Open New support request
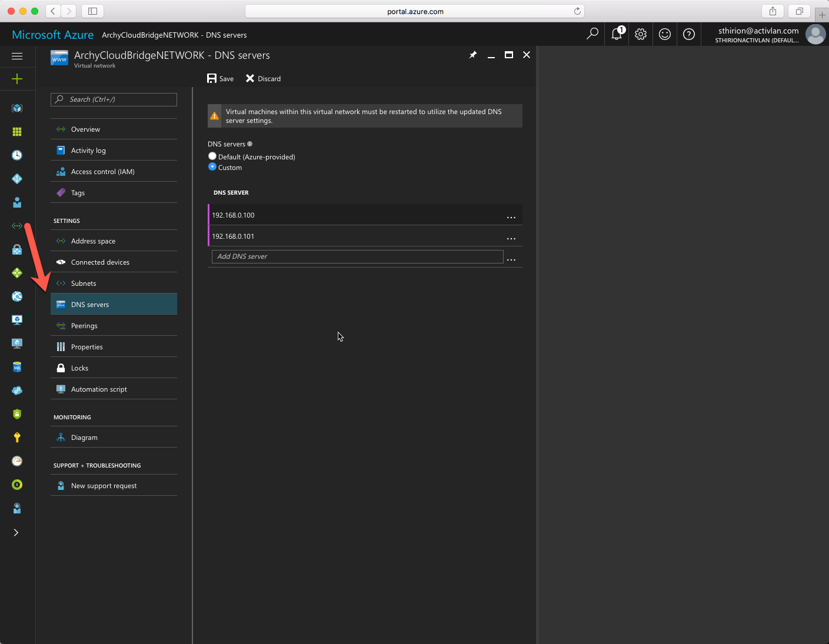Screen dimensions: 829x644 [114, 486]
